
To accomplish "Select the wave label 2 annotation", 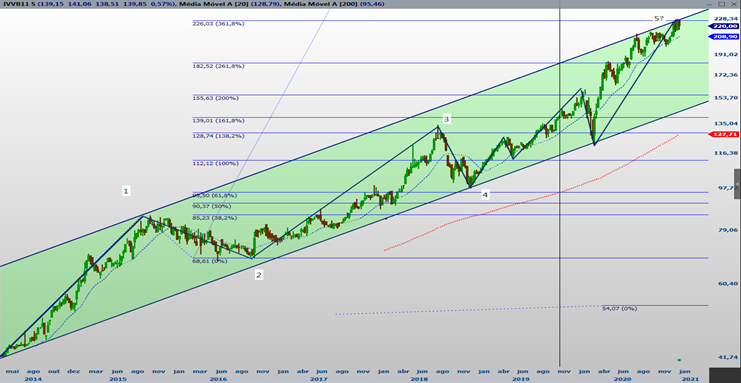I will (x=258, y=275).
